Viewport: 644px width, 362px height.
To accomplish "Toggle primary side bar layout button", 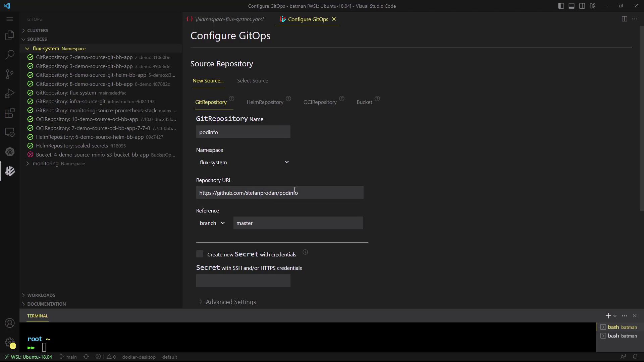I will (x=561, y=6).
